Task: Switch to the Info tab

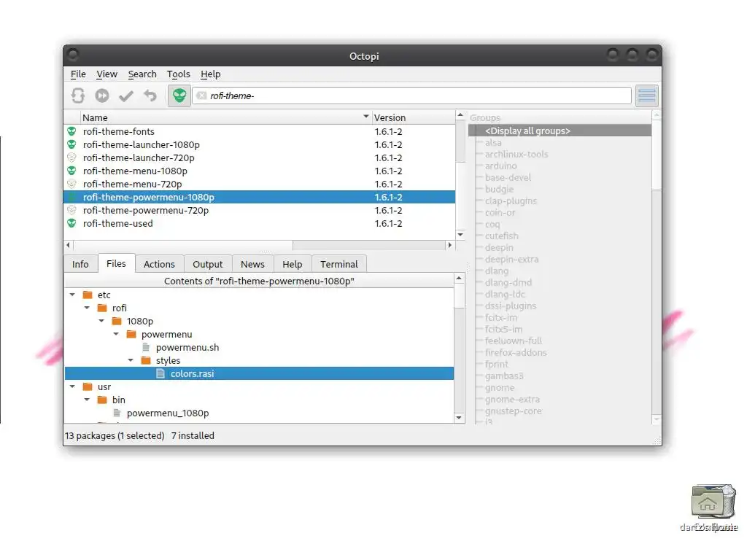Action: pyautogui.click(x=80, y=264)
